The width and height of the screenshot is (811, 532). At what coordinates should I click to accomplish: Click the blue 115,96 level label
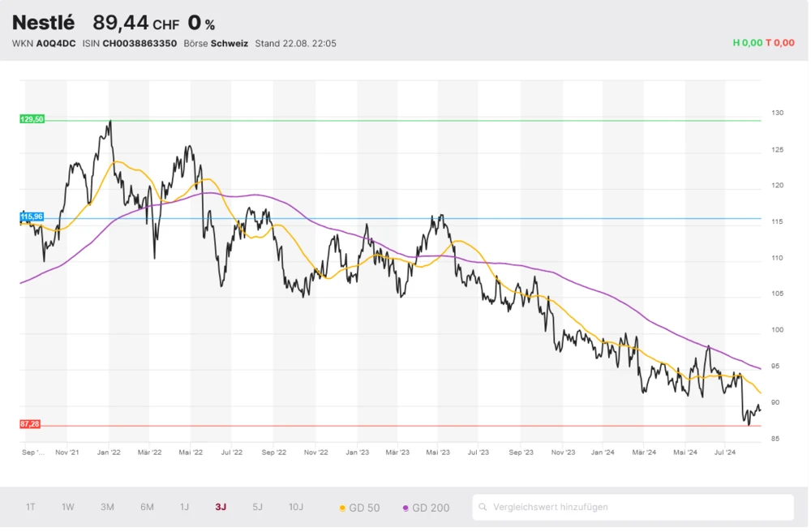[32, 217]
